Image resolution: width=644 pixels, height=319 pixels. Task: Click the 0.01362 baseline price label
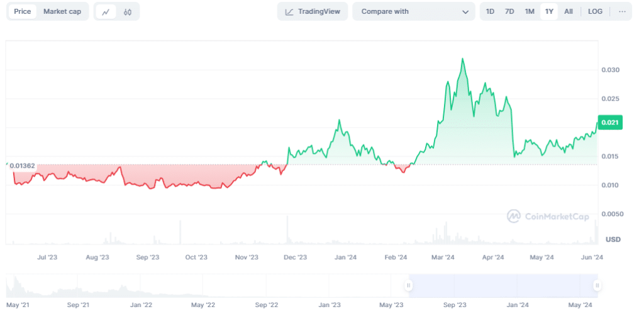[22, 166]
